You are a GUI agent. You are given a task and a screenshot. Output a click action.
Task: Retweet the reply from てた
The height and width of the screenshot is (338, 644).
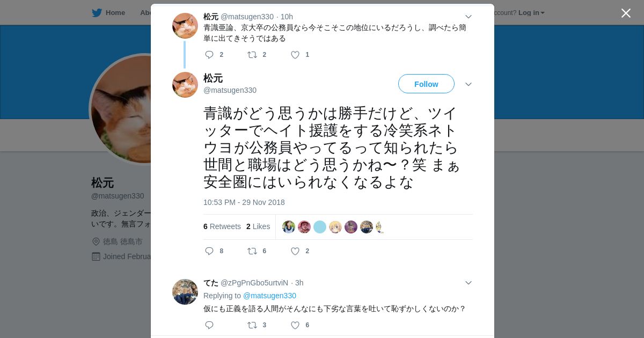pos(252,325)
